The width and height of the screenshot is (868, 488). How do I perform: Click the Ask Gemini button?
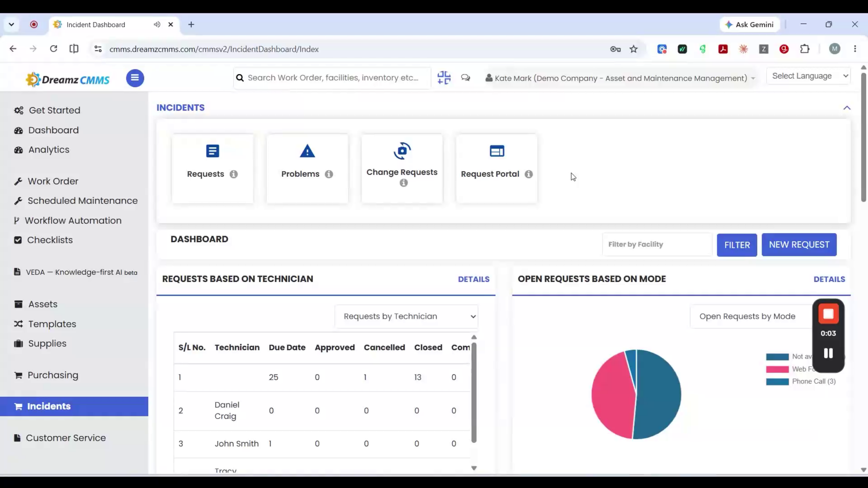(x=749, y=25)
